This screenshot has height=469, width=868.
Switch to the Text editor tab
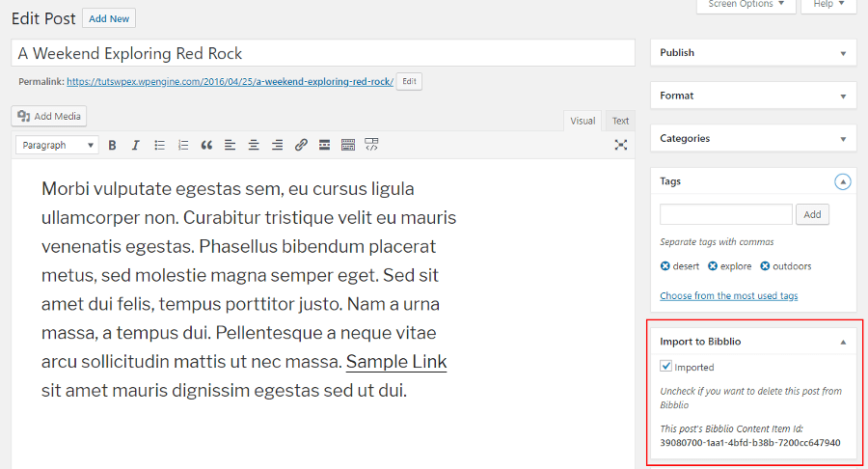coord(620,121)
